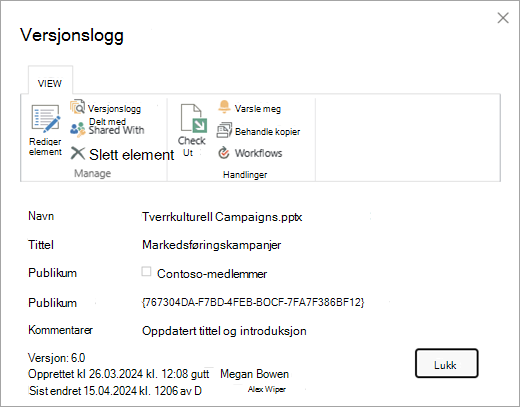This screenshot has height=407, width=520.
Task: Click the Lukk button
Action: coord(446,363)
